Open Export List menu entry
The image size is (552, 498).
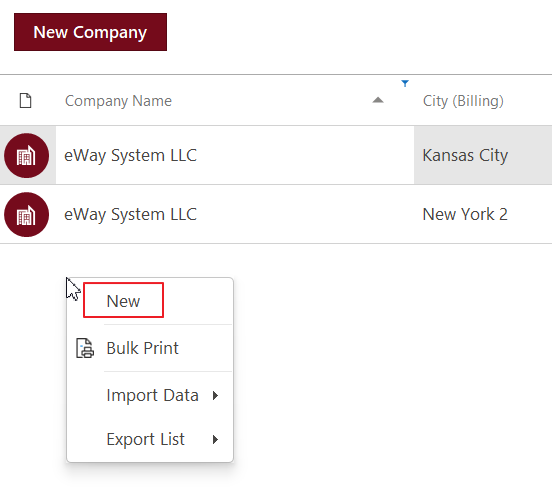145,439
